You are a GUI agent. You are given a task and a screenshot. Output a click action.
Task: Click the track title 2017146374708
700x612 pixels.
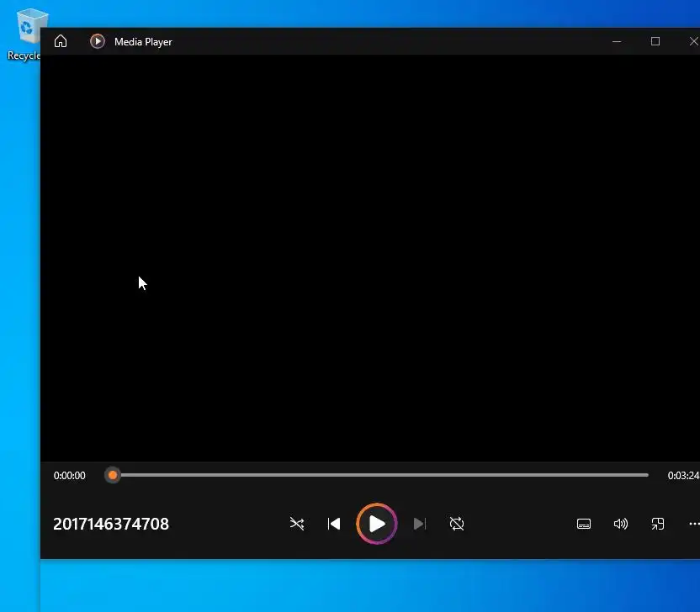111,524
